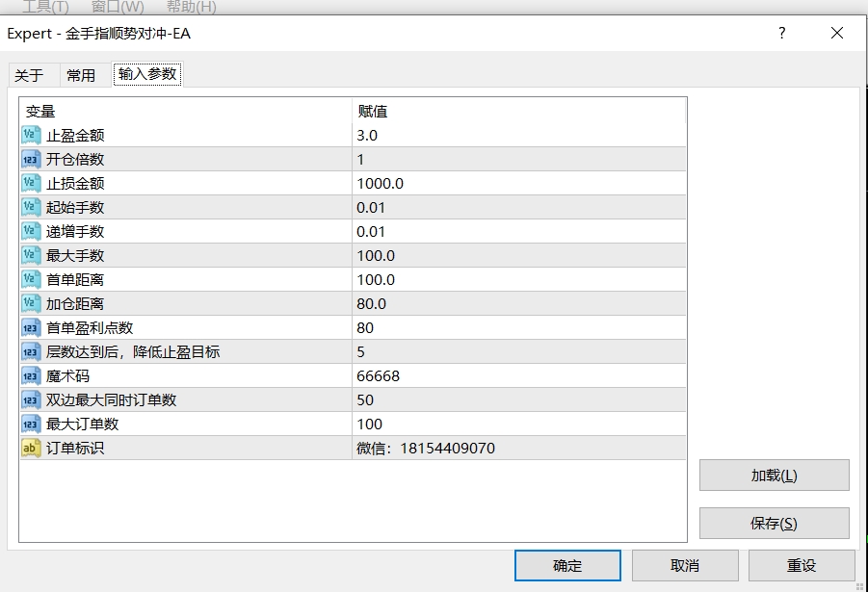Reset parameters using 重设 button
This screenshot has width=868, height=592.
pos(801,566)
